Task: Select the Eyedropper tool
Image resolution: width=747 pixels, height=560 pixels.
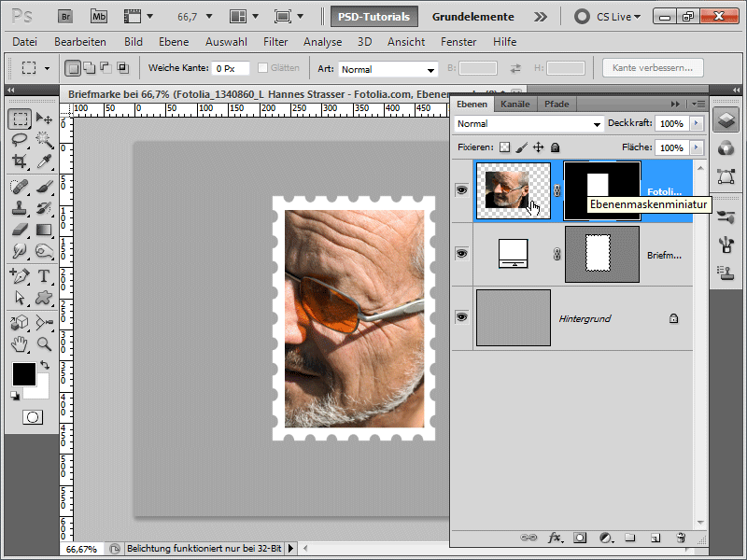Action: pyautogui.click(x=44, y=161)
